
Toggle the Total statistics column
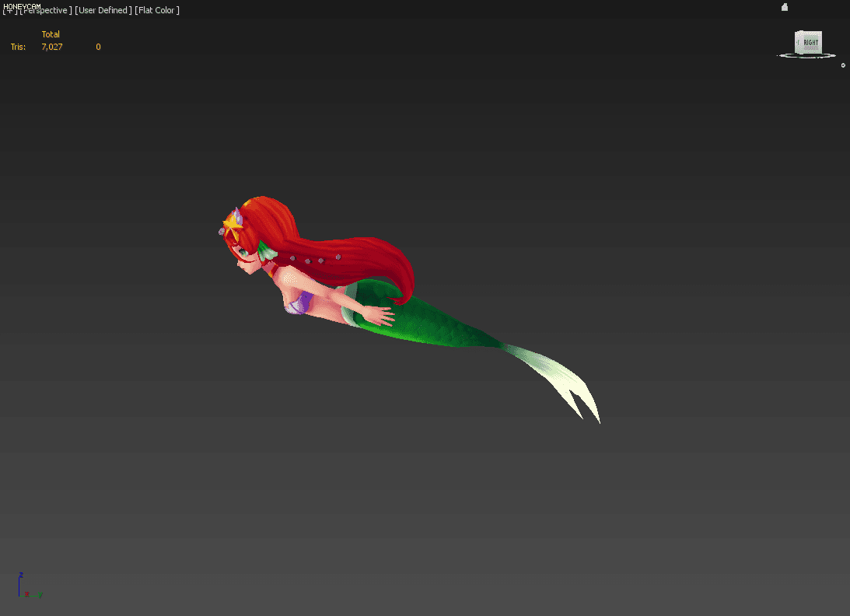pyautogui.click(x=51, y=34)
